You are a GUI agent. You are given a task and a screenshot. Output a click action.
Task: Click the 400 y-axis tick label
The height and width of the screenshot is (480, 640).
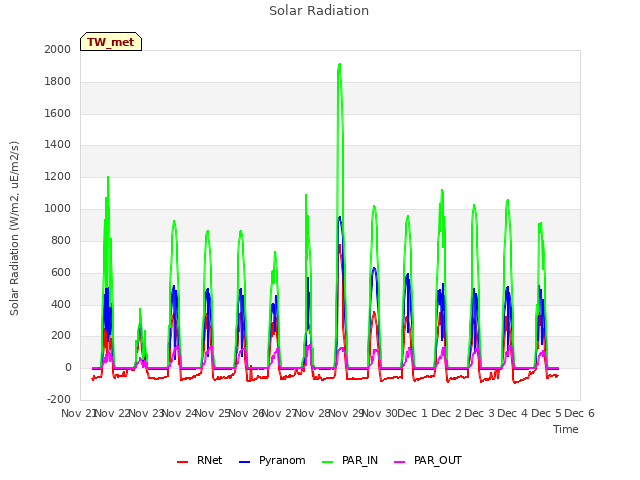click(x=61, y=304)
